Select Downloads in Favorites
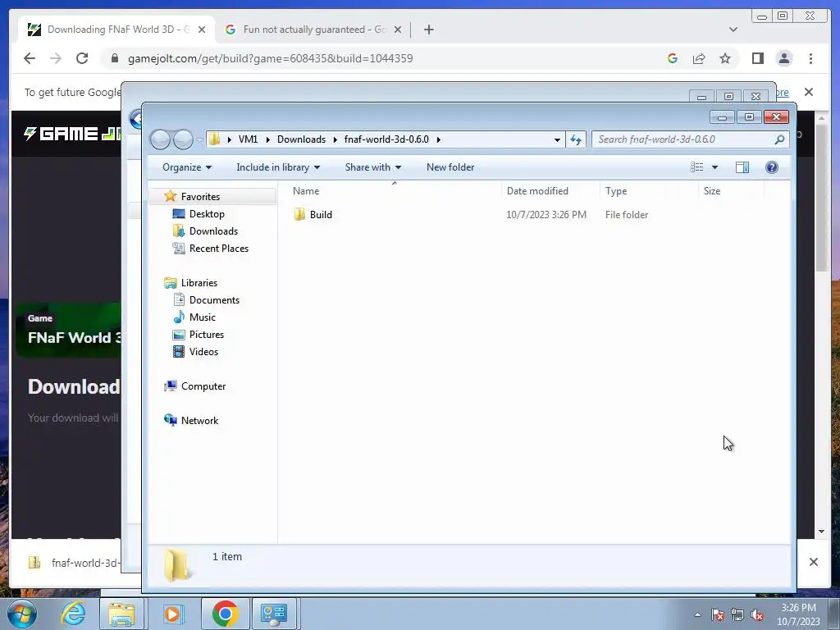 tap(213, 231)
